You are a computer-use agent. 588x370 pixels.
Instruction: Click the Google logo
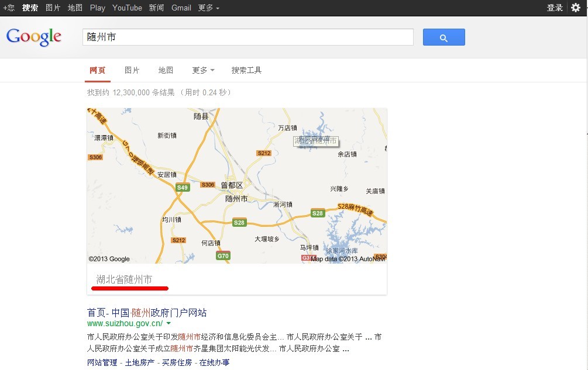point(33,37)
